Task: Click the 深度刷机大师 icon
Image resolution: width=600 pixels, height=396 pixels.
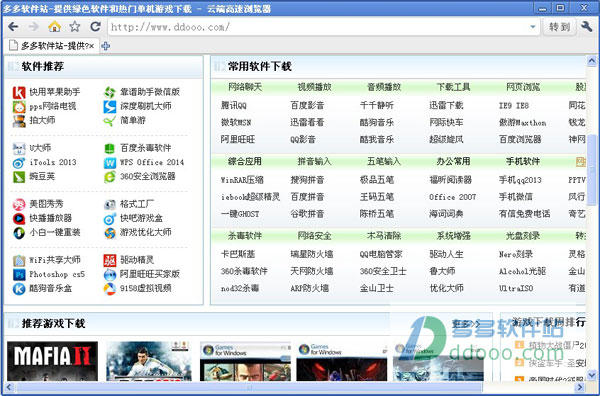Action: [110, 106]
